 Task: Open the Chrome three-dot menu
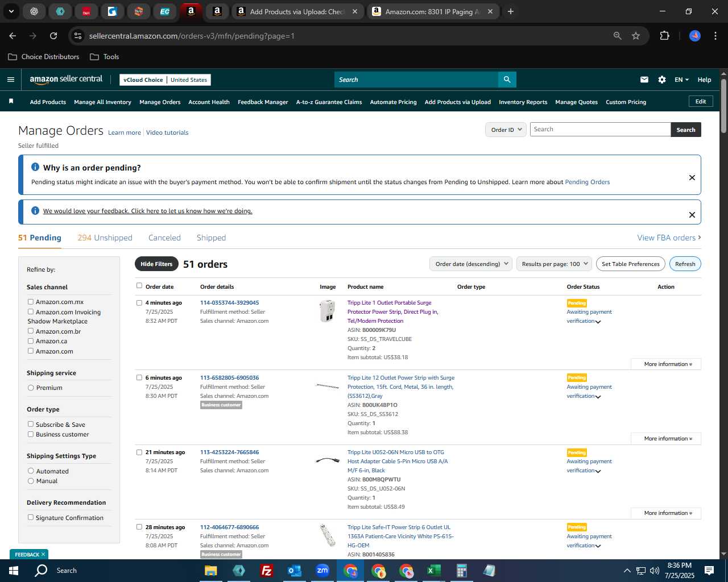point(714,36)
